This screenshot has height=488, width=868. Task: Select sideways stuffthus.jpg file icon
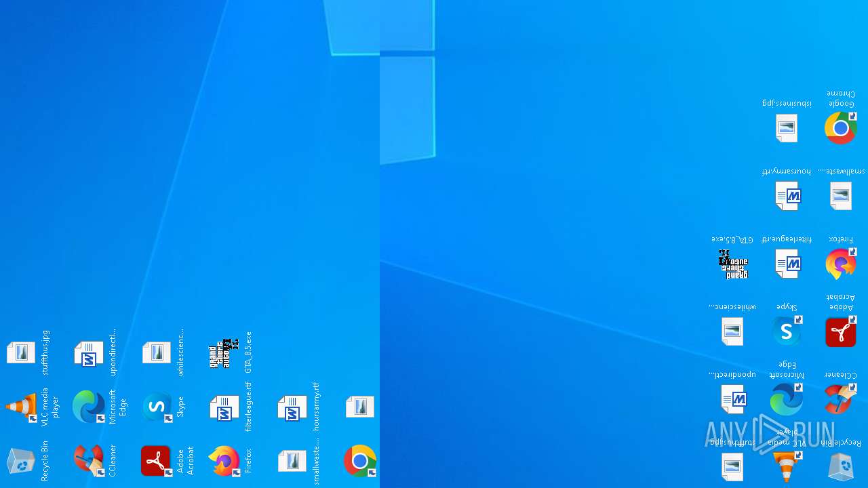pyautogui.click(x=21, y=352)
